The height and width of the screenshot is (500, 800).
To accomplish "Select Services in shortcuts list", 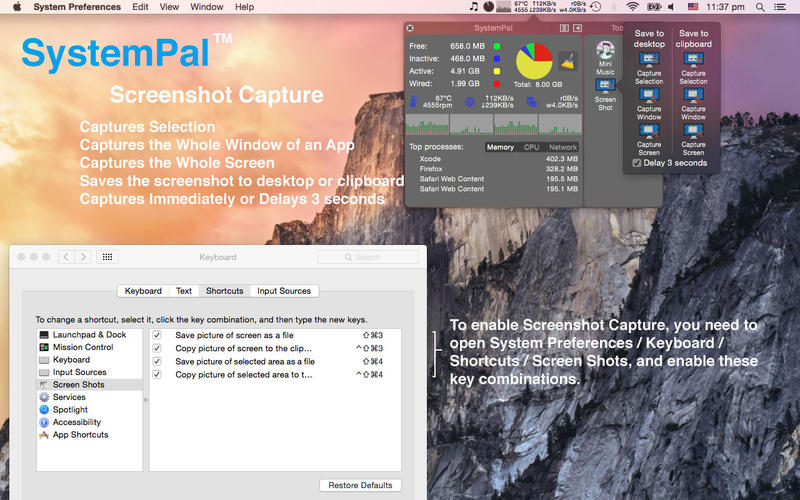I will pyautogui.click(x=89, y=397).
